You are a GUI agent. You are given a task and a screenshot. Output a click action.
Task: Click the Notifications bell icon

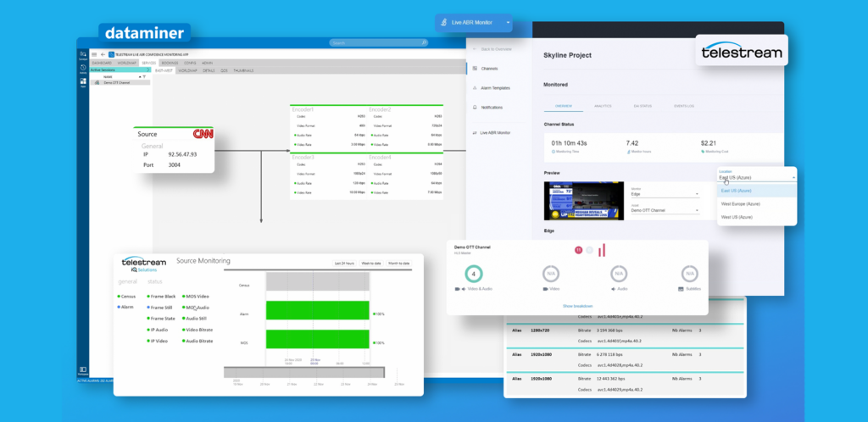point(475,108)
